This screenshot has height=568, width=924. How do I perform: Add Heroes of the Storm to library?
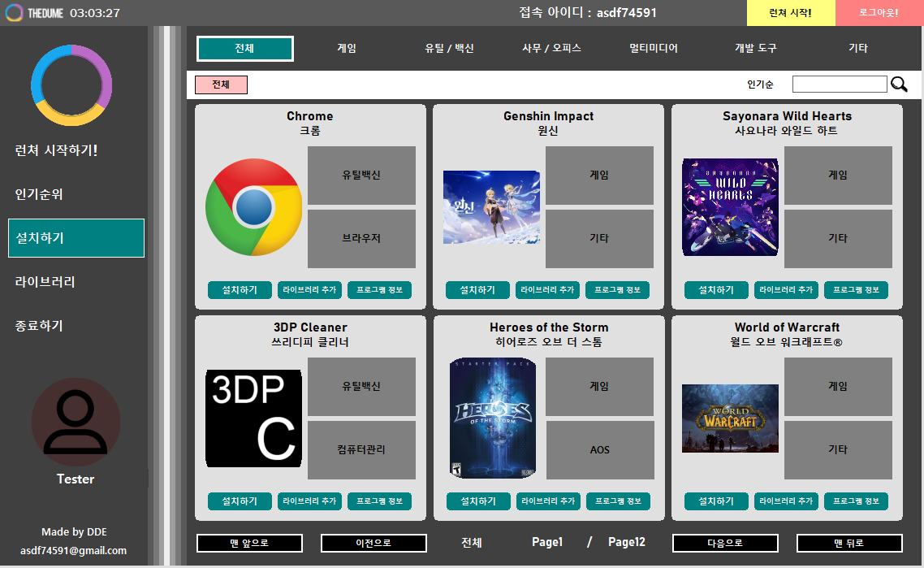(548, 501)
